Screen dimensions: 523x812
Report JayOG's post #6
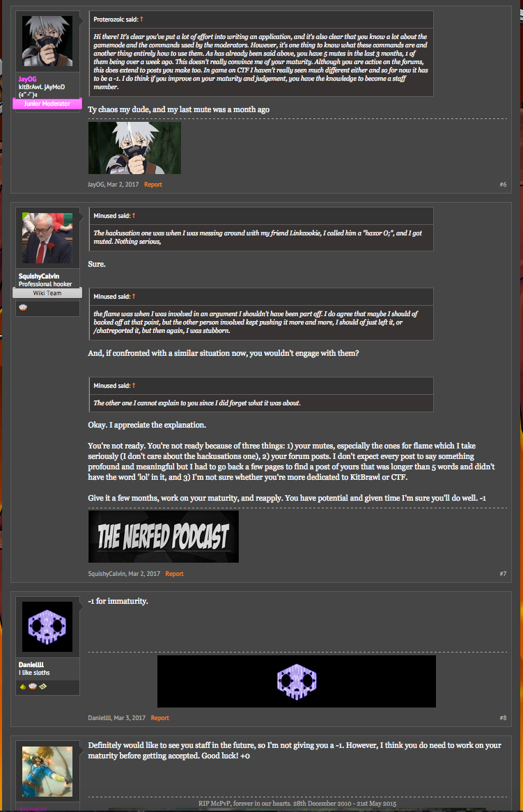pyautogui.click(x=153, y=185)
